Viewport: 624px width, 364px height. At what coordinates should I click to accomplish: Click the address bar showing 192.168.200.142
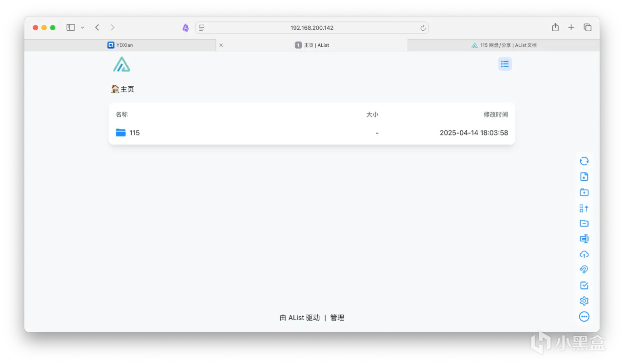click(x=312, y=28)
